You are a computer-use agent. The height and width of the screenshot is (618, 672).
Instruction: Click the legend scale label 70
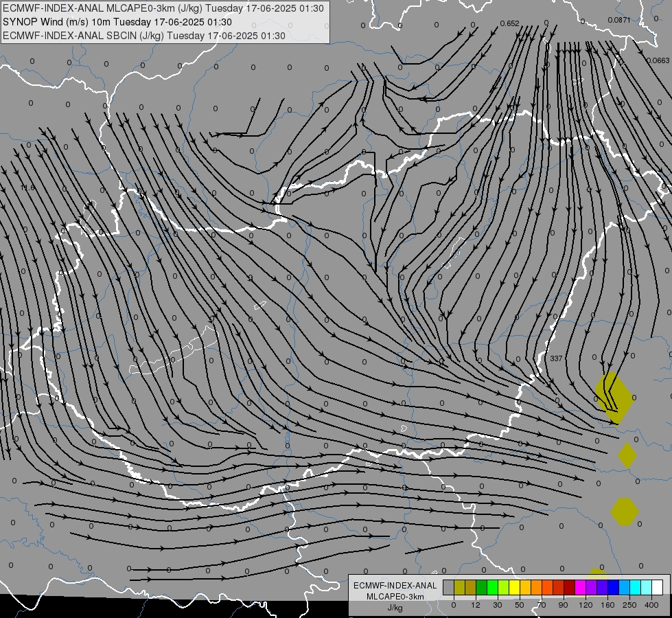click(x=542, y=605)
